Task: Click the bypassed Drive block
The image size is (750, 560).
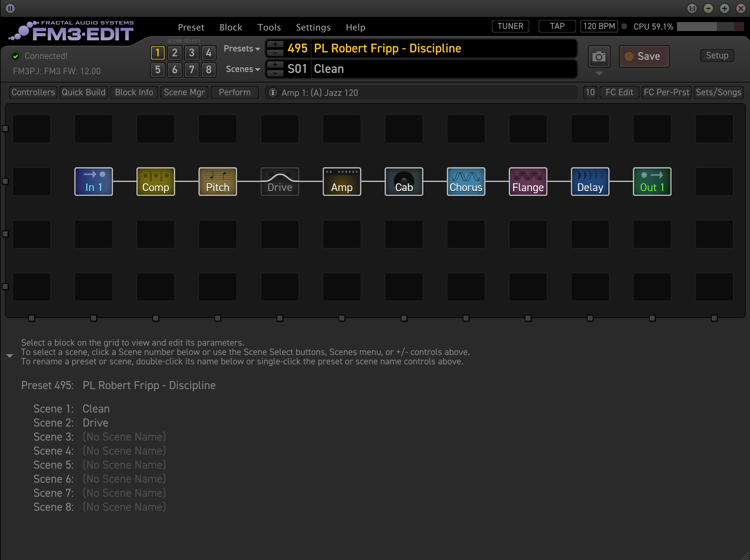Action: tap(279, 181)
